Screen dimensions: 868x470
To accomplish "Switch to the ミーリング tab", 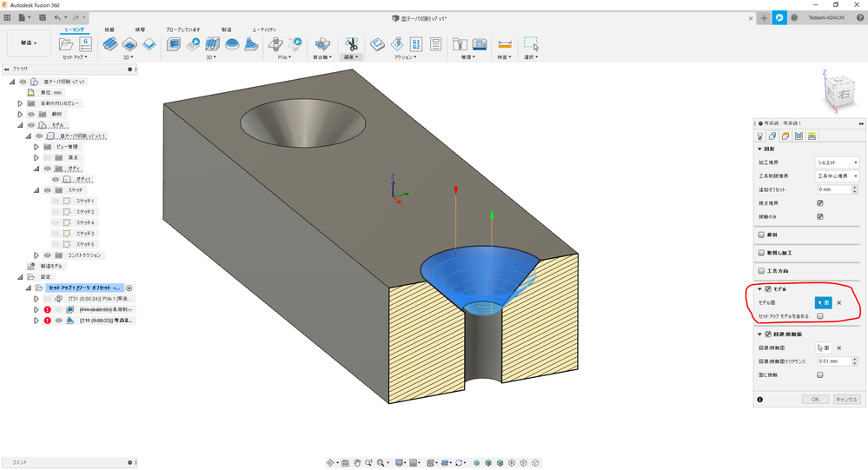I will pyautogui.click(x=74, y=30).
